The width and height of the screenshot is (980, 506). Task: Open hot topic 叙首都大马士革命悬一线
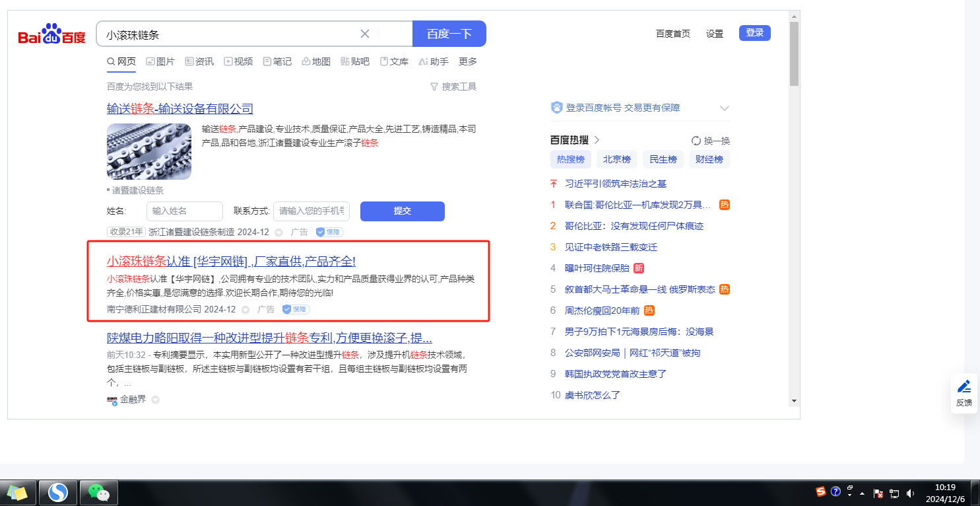coord(640,289)
